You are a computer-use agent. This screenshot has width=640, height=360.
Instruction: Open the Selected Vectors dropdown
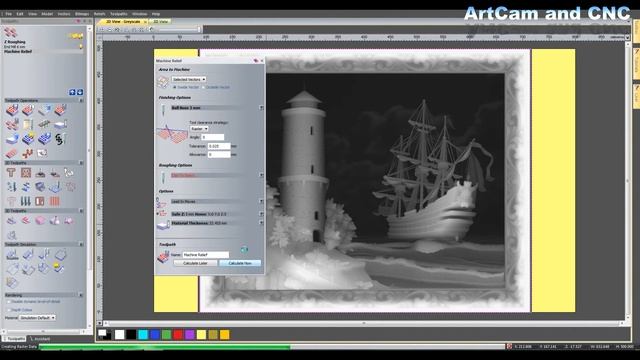coord(189,79)
